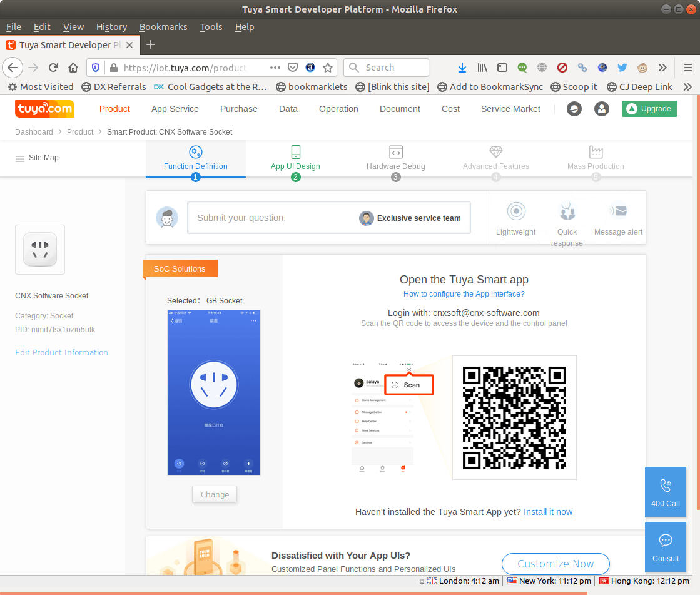The image size is (700, 595).
Task: Open a new browser tab
Action: pos(151,44)
